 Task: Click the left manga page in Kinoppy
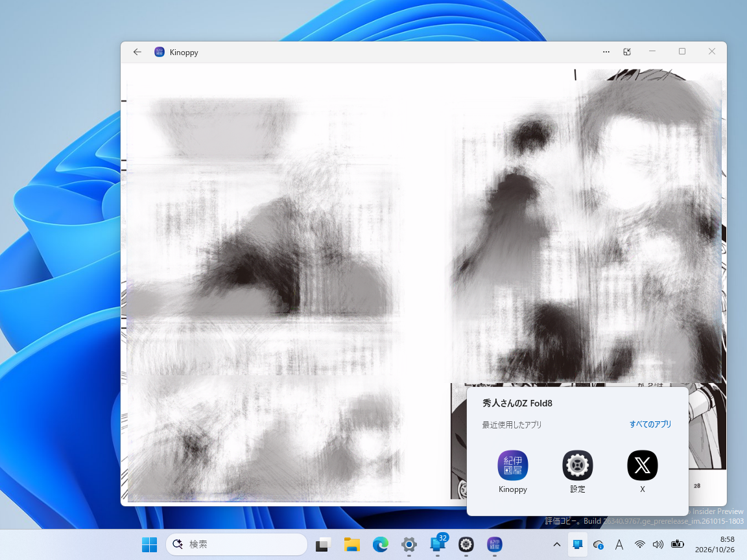coord(267,286)
